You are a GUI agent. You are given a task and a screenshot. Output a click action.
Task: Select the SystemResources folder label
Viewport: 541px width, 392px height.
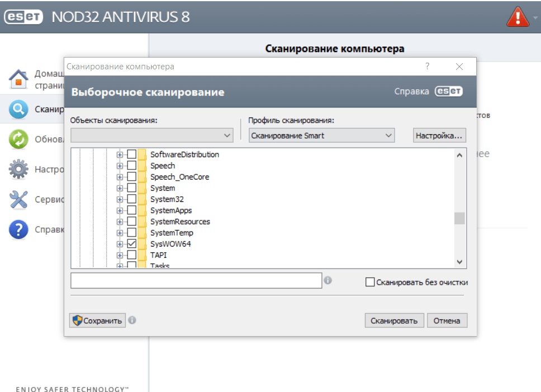pyautogui.click(x=180, y=221)
